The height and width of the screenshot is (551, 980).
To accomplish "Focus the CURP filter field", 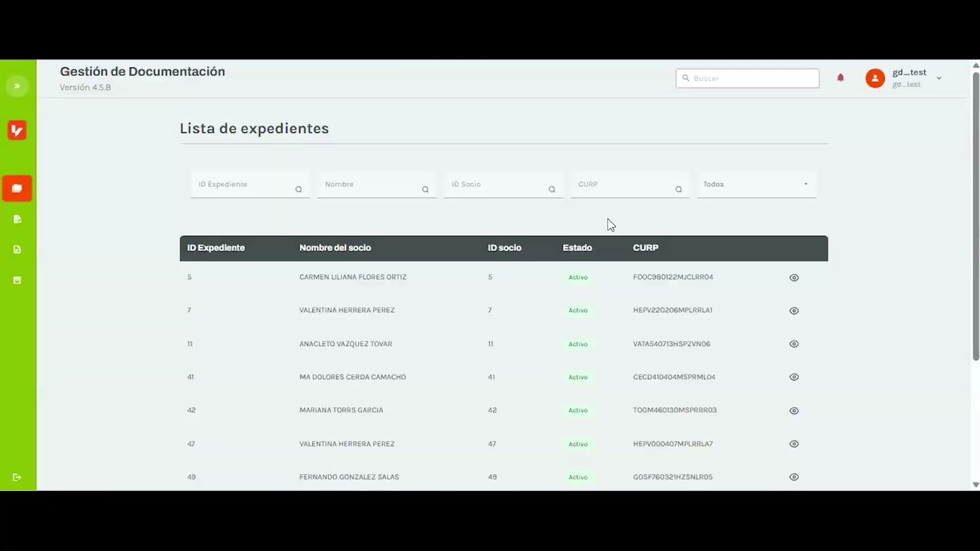I will [630, 184].
